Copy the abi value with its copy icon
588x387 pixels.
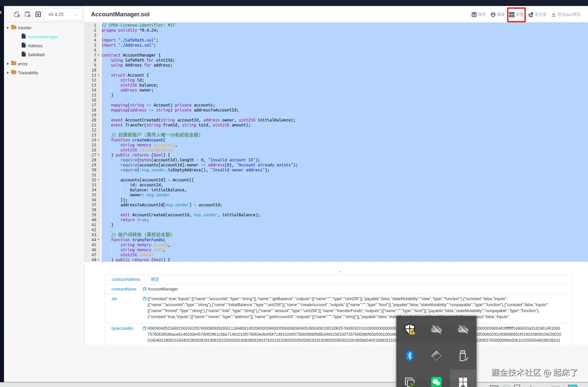click(x=145, y=299)
